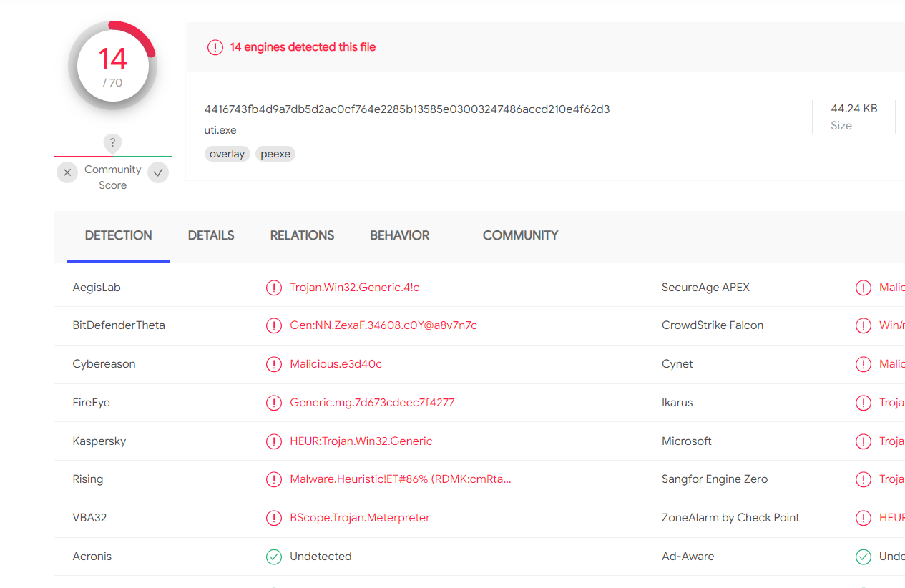Open the BEHAVIOR tab

click(400, 235)
